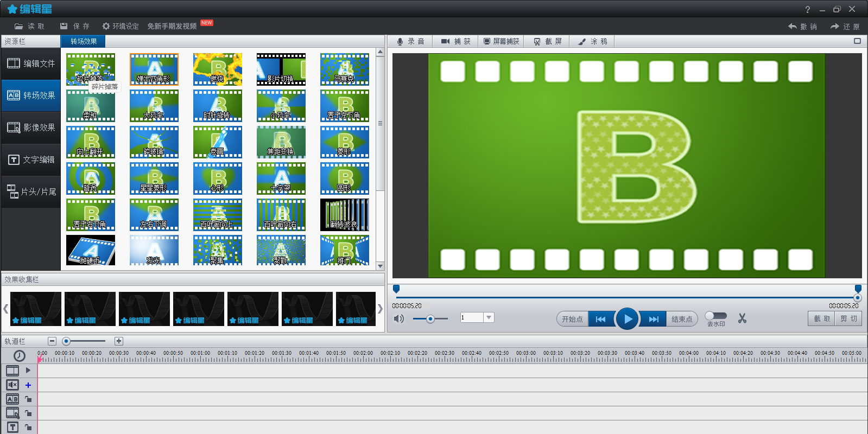Viewport: 868px width, 434px height.
Task: Click the speaker volume icon in player
Action: (399, 318)
